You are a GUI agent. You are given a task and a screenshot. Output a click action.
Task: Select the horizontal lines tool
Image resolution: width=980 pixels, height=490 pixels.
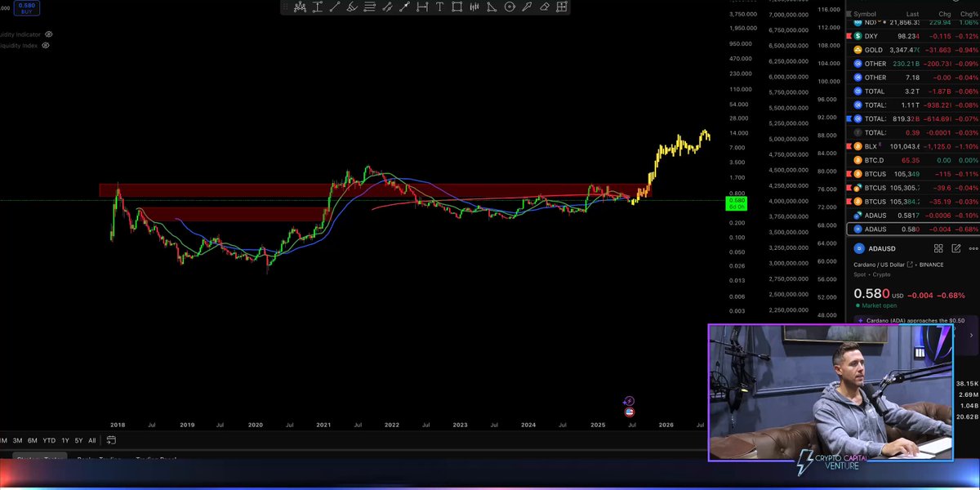click(370, 7)
